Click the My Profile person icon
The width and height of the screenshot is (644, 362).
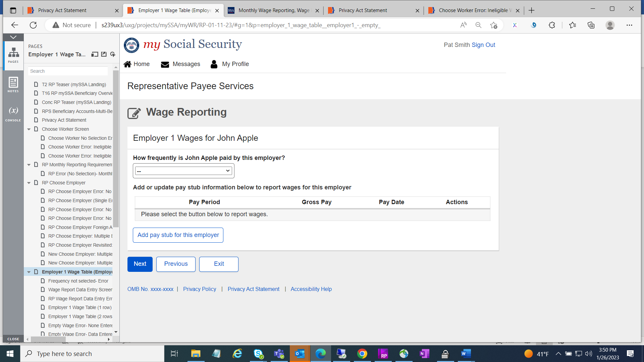[x=214, y=64]
